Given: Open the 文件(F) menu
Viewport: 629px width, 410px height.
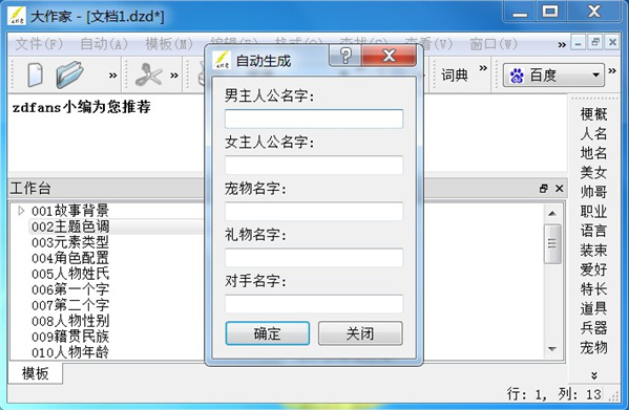Looking at the screenshot, I should (39, 44).
